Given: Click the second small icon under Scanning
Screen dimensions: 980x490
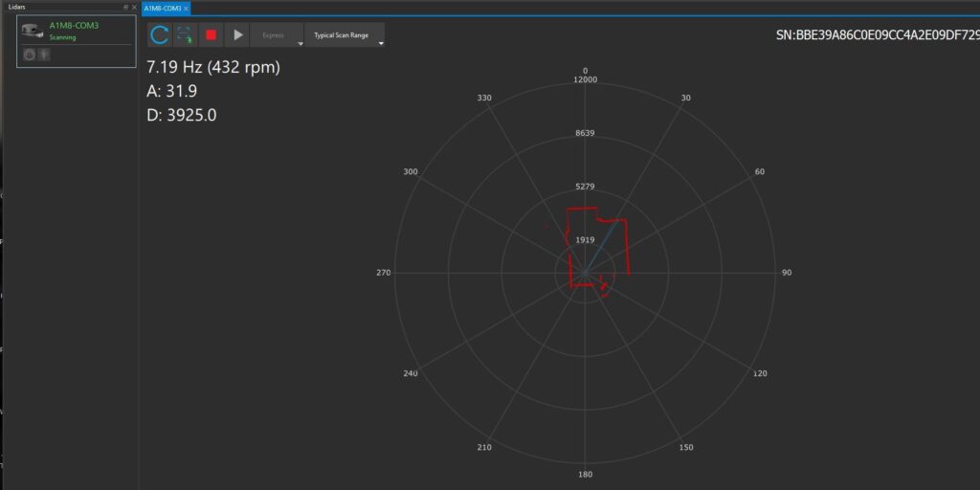Looking at the screenshot, I should (x=43, y=56).
